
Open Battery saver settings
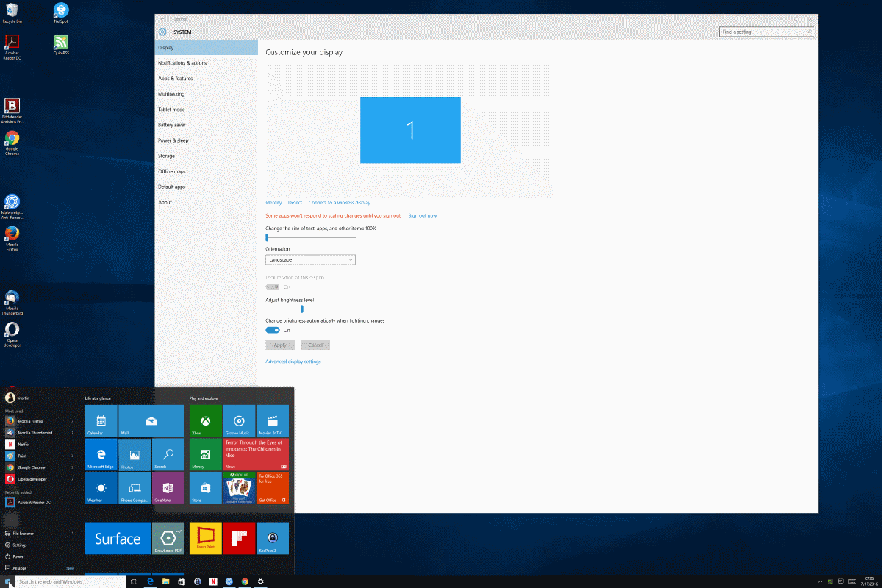(x=207, y=125)
